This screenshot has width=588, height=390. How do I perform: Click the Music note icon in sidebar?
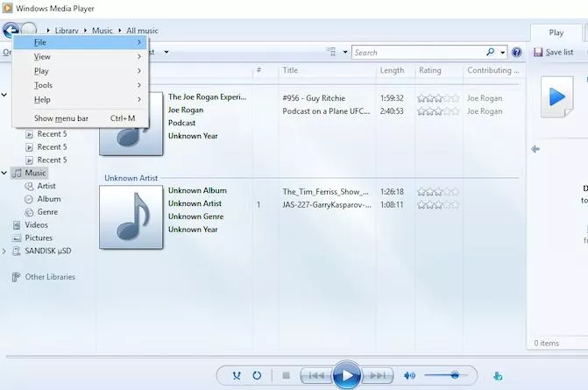pyautogui.click(x=17, y=173)
